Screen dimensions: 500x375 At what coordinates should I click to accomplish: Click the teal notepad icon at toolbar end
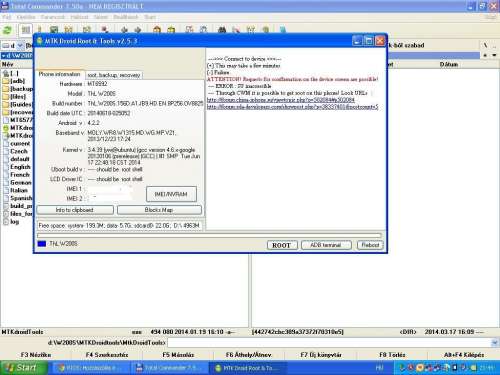tap(283, 30)
